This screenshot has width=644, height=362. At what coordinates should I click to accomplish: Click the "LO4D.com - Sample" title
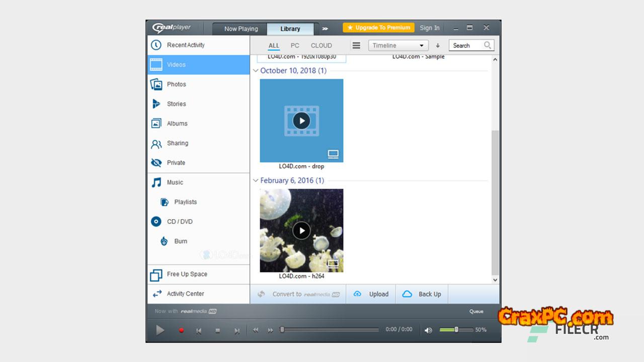coord(419,57)
